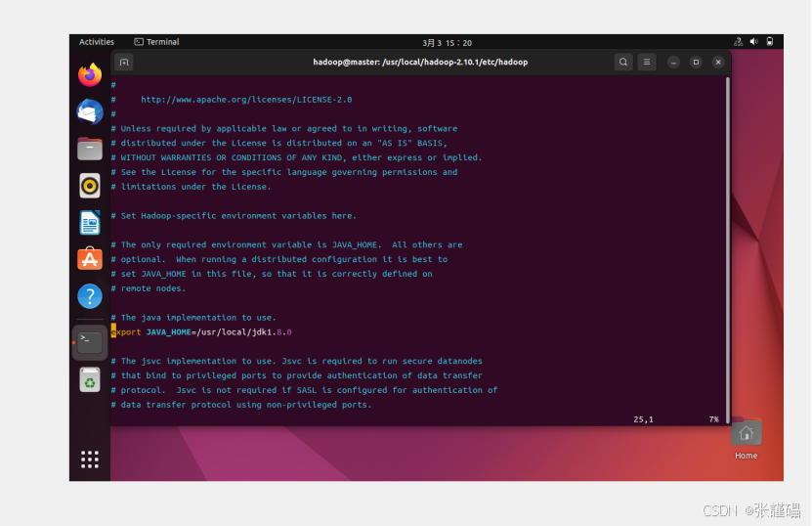
Task: Open the terminal hamburger menu
Action: [x=647, y=63]
